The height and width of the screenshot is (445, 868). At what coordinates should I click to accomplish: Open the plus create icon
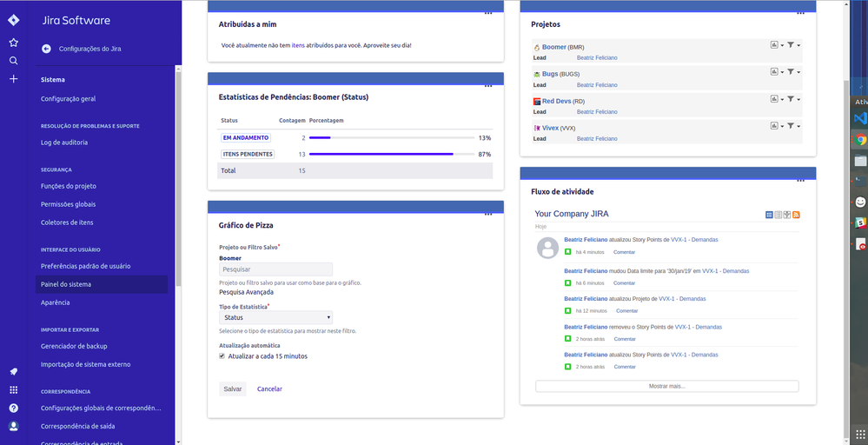coord(13,78)
